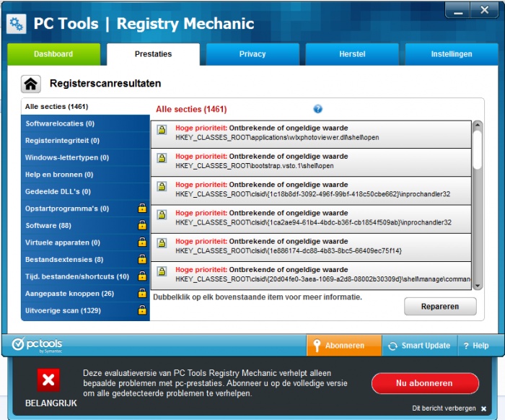Select Software (88) category
Image resolution: width=505 pixels, height=420 pixels.
pyautogui.click(x=85, y=225)
